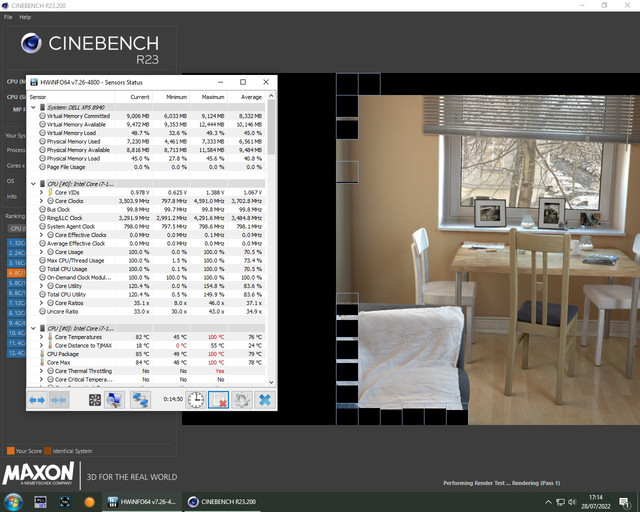Viewport: 640px width, 512px height.
Task: Click the sensor list vertical scrollbar thumb
Action: pyautogui.click(x=271, y=127)
